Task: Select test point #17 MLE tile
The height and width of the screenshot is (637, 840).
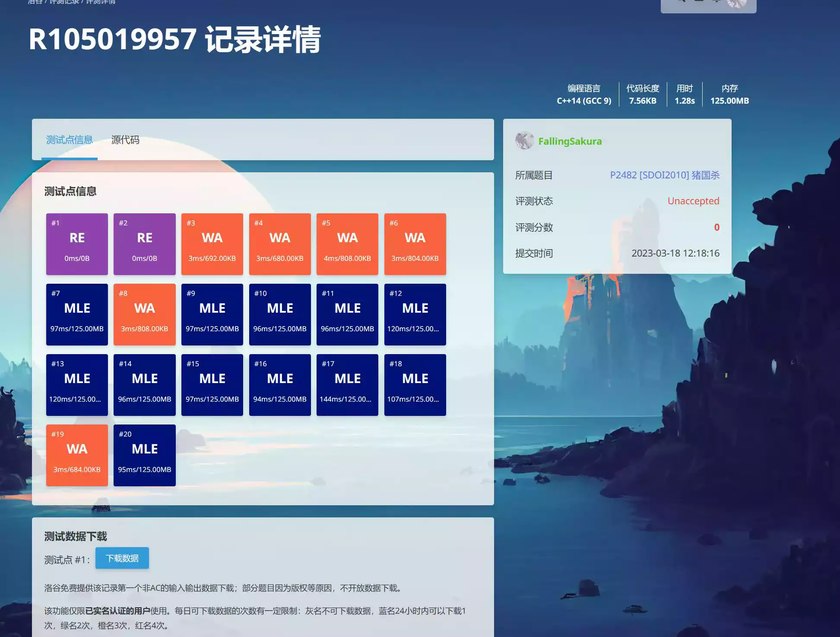Action: click(347, 385)
